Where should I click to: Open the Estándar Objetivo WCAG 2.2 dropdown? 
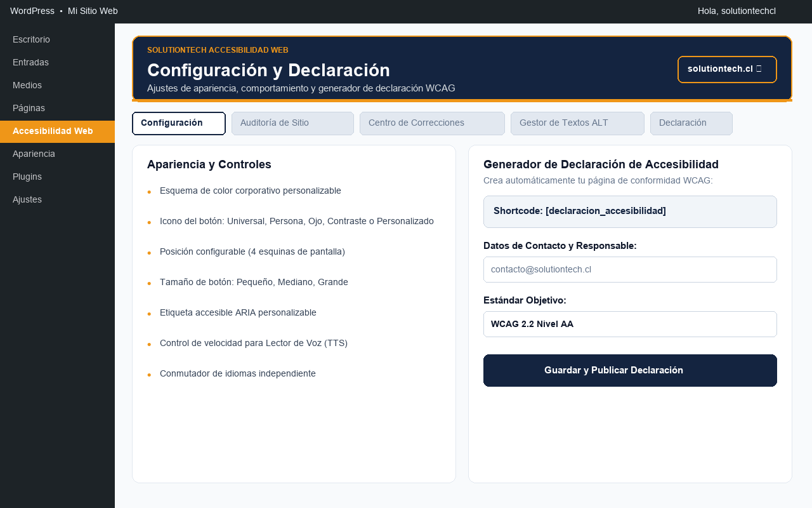(630, 324)
